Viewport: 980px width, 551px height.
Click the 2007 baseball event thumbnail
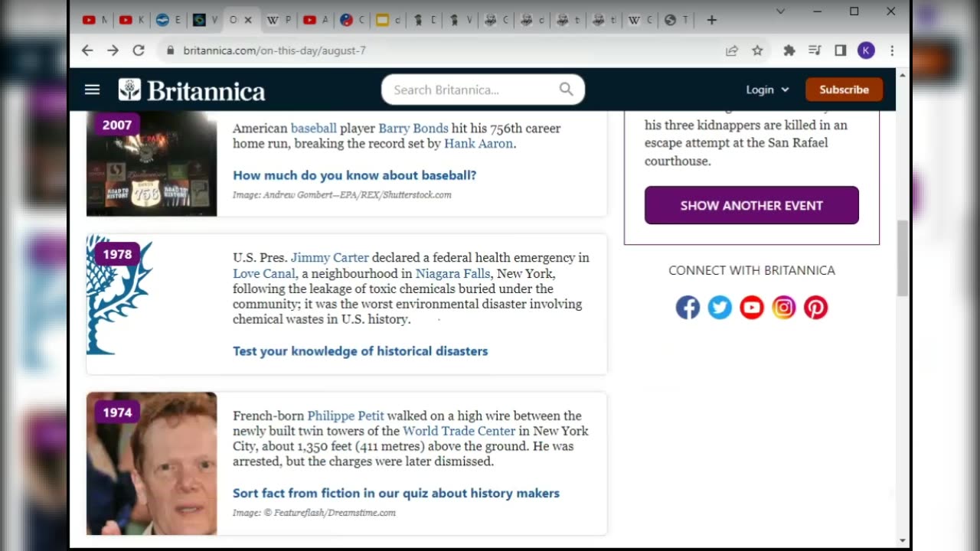click(152, 164)
